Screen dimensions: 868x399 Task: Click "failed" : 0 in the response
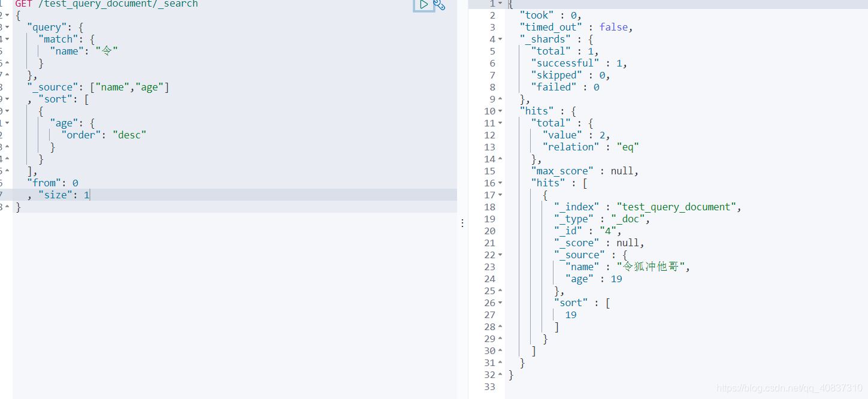[x=565, y=87]
